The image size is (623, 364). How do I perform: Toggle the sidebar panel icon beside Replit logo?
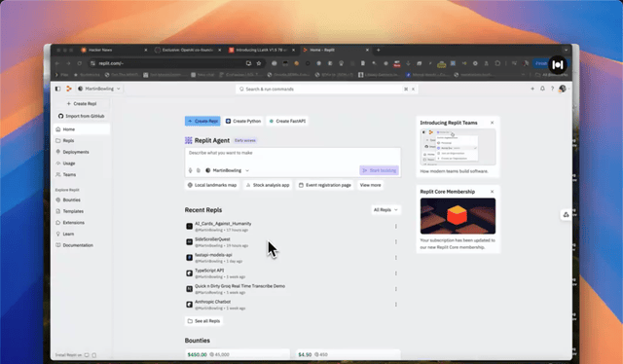click(x=57, y=89)
